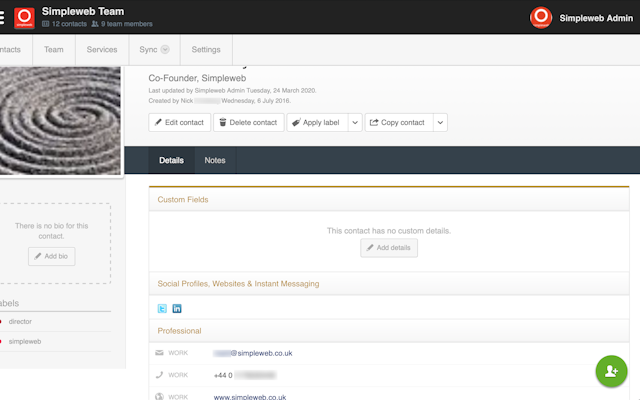Image resolution: width=640 pixels, height=400 pixels.
Task: Open the Sync menu dropdown
Action: (154, 49)
